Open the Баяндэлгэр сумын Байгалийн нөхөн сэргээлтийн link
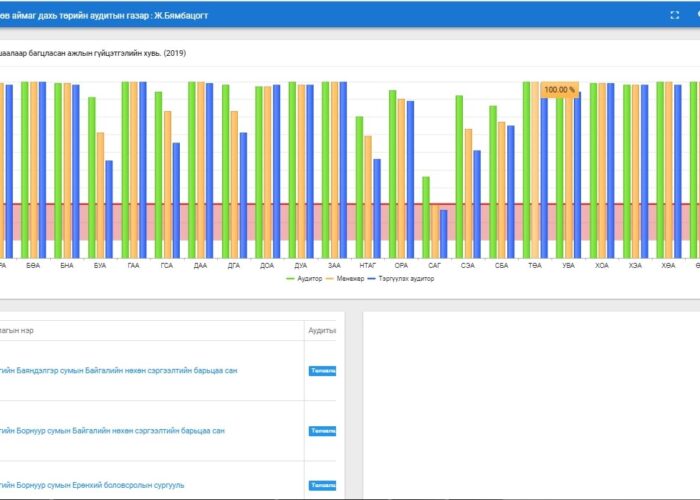The image size is (700, 500). tap(118, 371)
